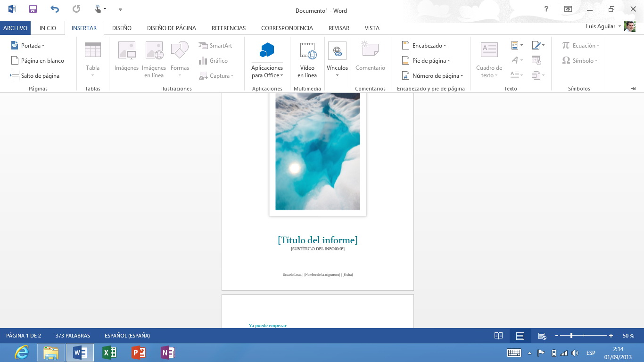Insert a Cuadro de texto

click(489, 50)
